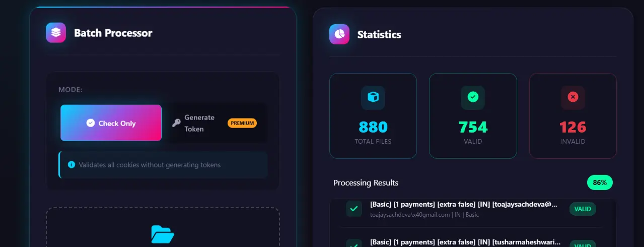The image size is (644, 247).
Task: Open the toajaysachdeva result entry title
Action: tap(464, 205)
